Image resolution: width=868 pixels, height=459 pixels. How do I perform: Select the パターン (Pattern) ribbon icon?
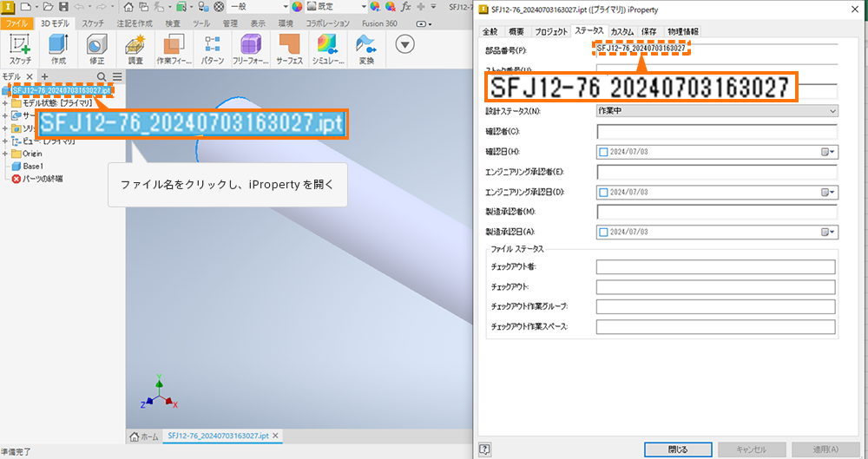tap(213, 49)
